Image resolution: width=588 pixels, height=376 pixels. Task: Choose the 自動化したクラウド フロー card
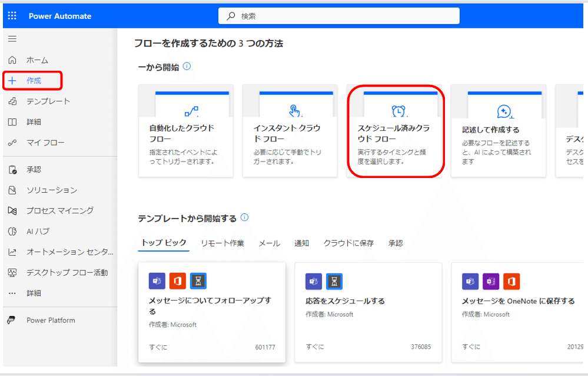186,131
